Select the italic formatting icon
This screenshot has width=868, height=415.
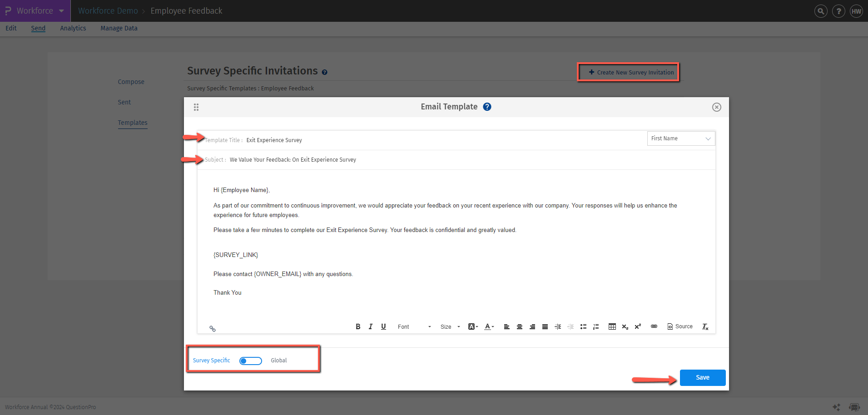click(371, 326)
